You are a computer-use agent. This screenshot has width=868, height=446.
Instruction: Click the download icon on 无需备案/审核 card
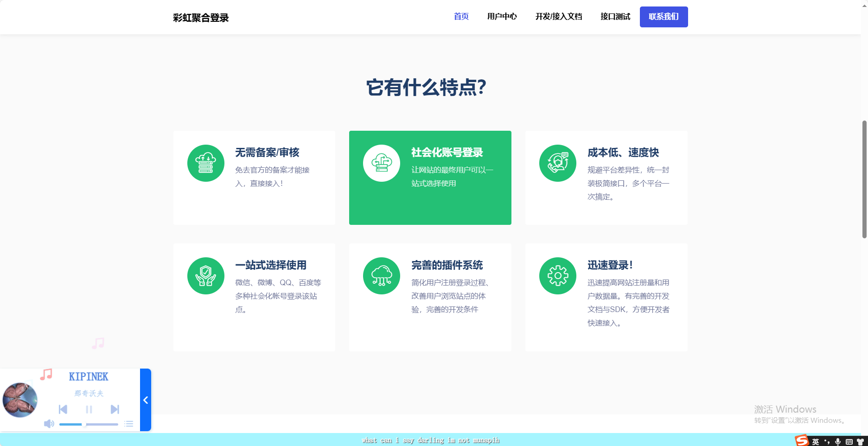pyautogui.click(x=205, y=163)
